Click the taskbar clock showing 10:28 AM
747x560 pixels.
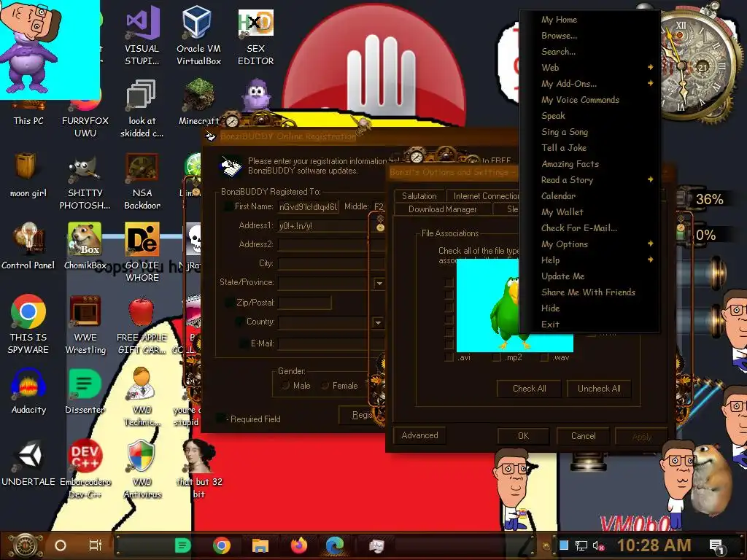point(654,545)
